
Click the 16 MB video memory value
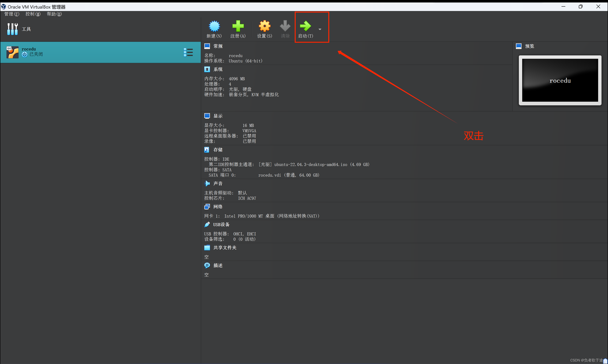pos(248,125)
